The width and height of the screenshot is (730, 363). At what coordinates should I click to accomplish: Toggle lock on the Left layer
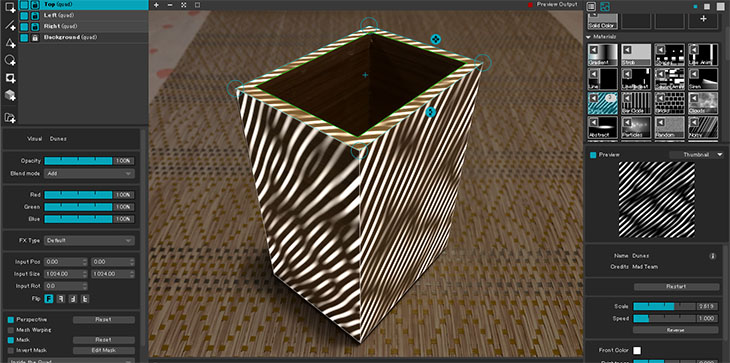[34, 16]
